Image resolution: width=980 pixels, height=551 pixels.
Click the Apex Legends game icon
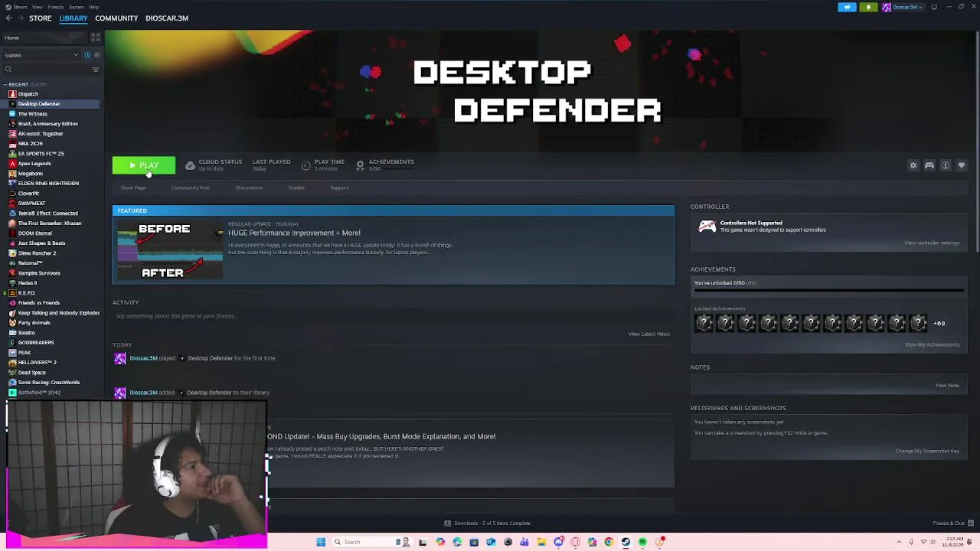tap(12, 164)
